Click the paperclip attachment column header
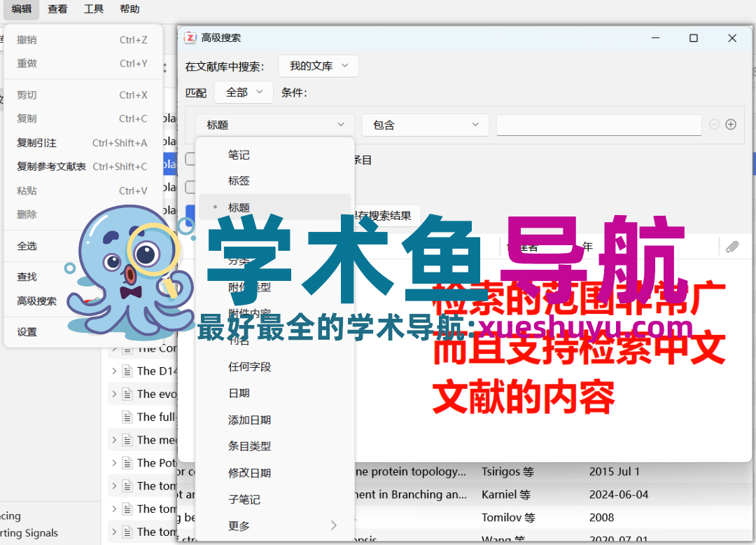The image size is (756, 545). (x=732, y=247)
